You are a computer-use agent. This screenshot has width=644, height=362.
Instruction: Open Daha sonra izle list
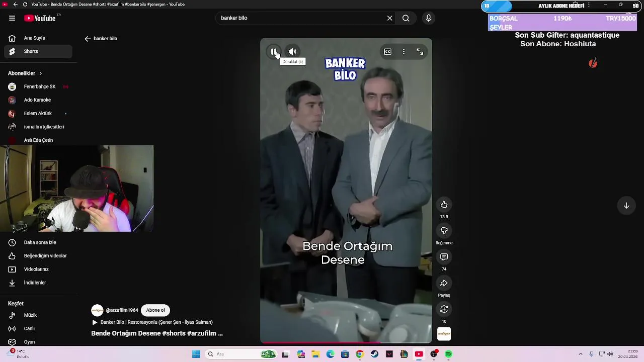coord(38,242)
